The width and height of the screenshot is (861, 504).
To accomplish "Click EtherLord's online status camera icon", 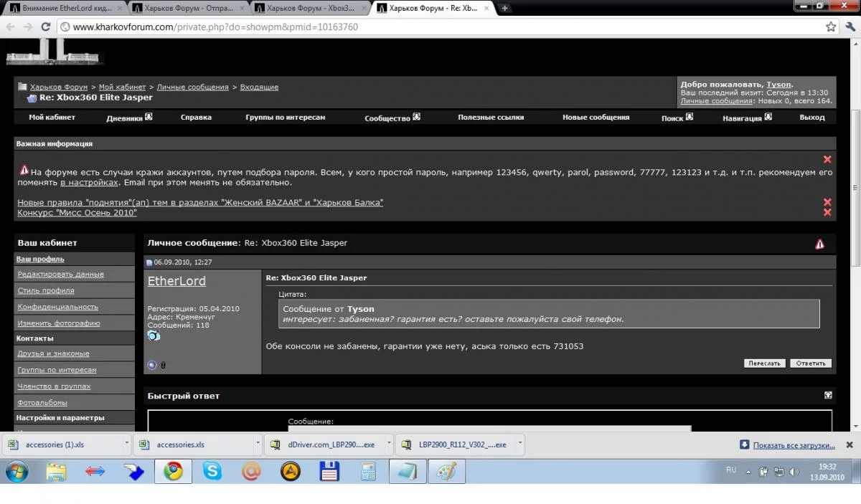I will (154, 336).
